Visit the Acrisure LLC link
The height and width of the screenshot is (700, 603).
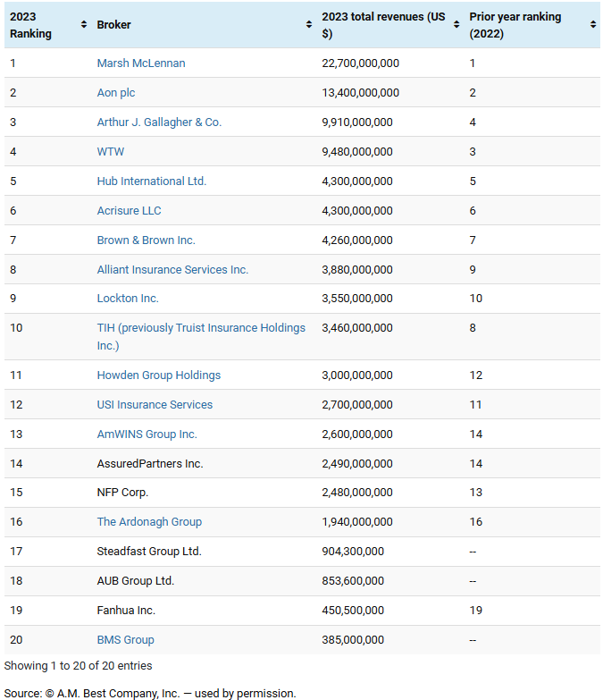pos(130,211)
